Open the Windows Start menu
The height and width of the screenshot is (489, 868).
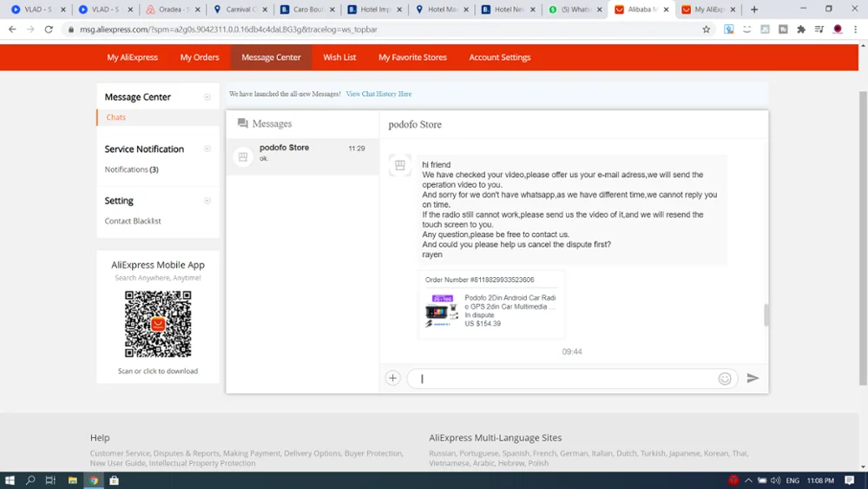pos(10,480)
